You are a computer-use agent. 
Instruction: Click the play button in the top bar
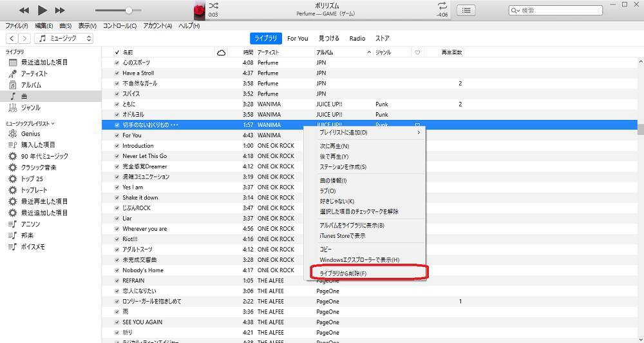coord(43,10)
